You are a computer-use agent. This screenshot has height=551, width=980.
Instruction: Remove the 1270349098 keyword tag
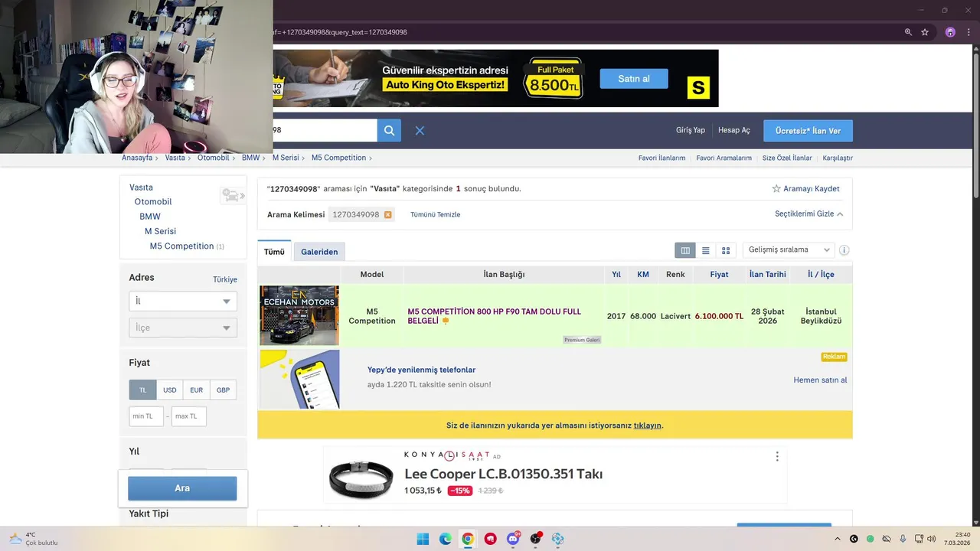pyautogui.click(x=388, y=215)
